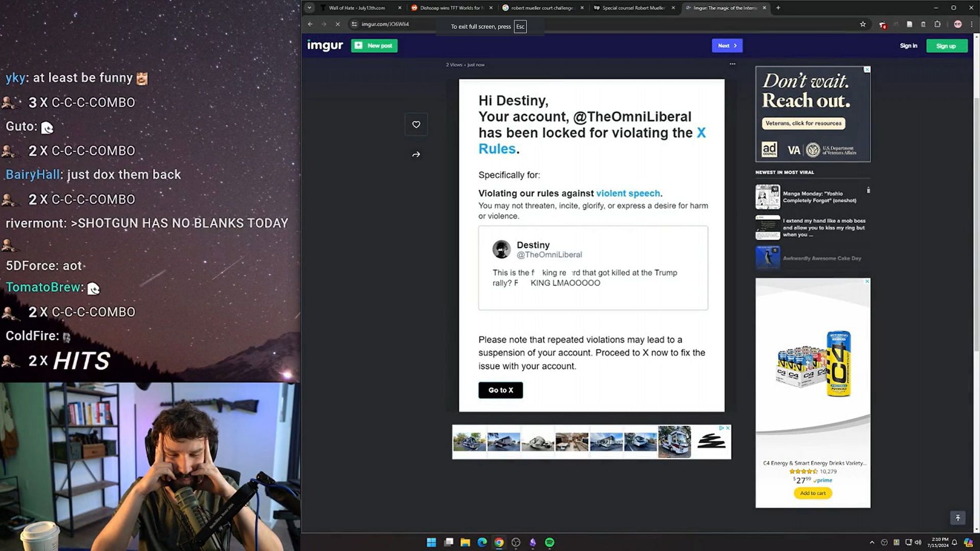Show hidden system tray icons
Viewport: 980px width, 551px height.
(872, 542)
